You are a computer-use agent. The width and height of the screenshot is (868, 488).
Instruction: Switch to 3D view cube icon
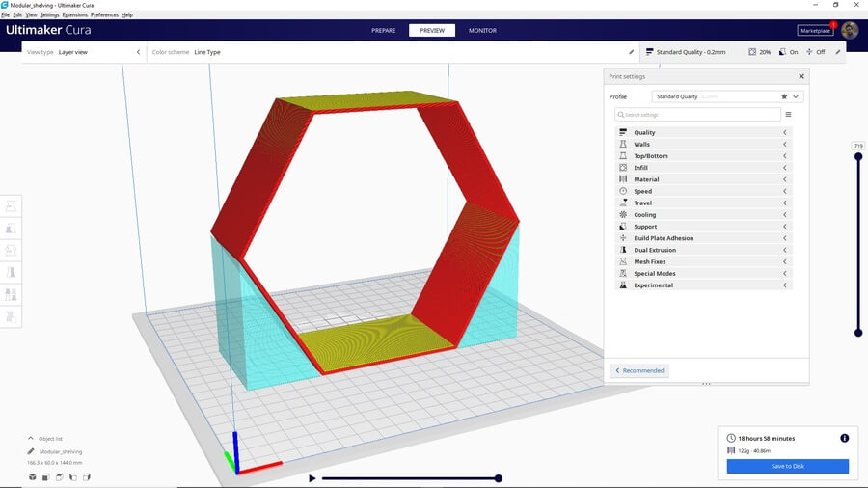tap(33, 477)
